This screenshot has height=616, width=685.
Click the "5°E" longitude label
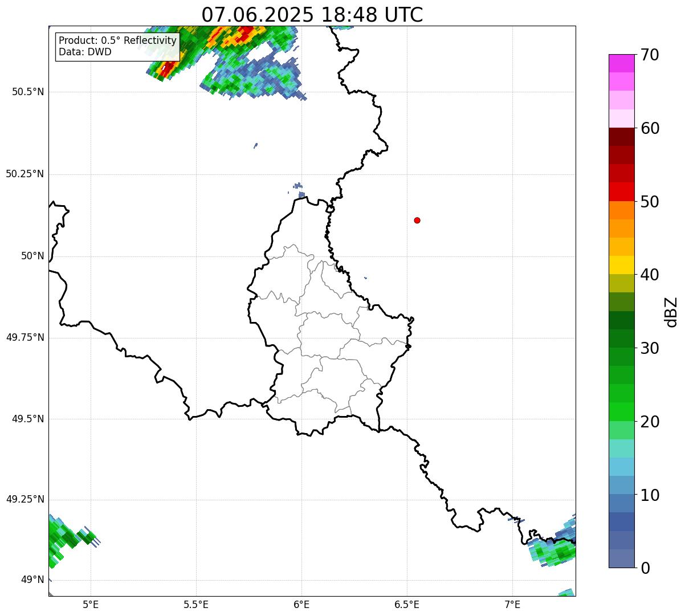pyautogui.click(x=91, y=604)
